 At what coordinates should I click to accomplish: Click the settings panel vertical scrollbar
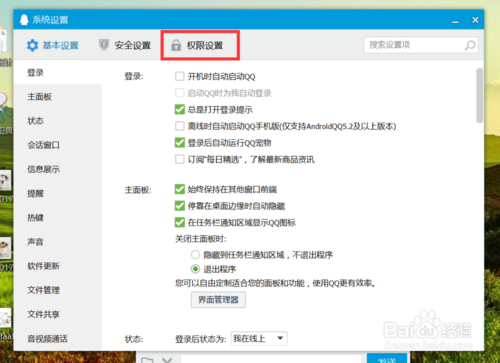click(479, 96)
